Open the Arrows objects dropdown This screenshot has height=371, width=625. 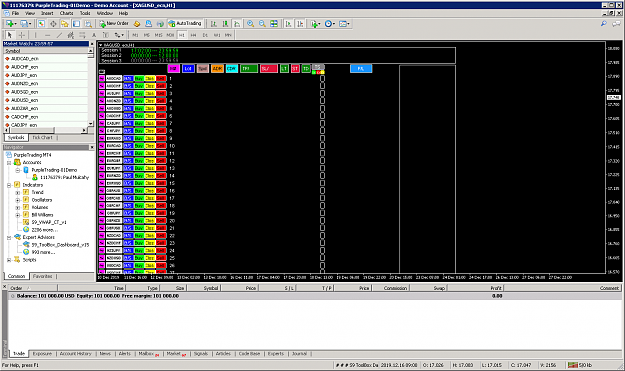(x=119, y=35)
